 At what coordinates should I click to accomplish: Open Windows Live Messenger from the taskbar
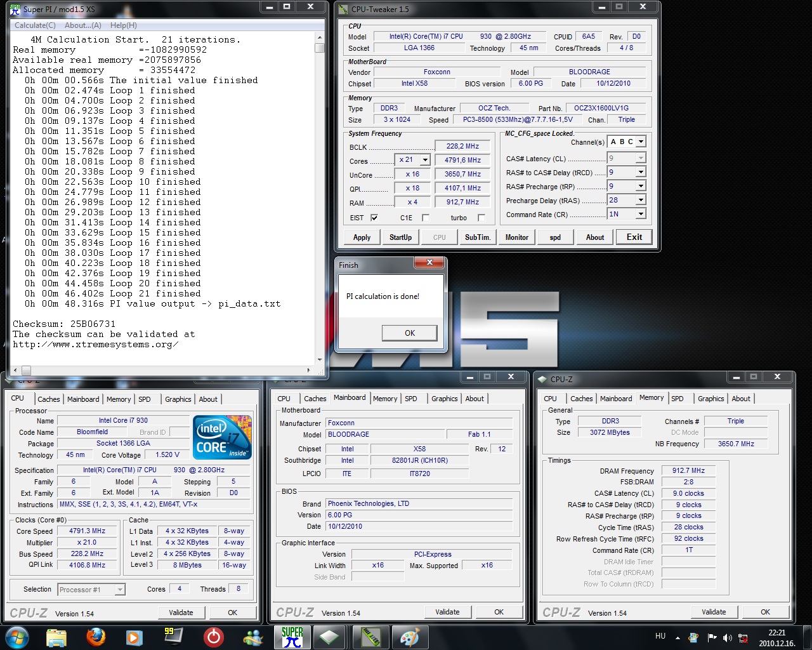pyautogui.click(x=252, y=637)
